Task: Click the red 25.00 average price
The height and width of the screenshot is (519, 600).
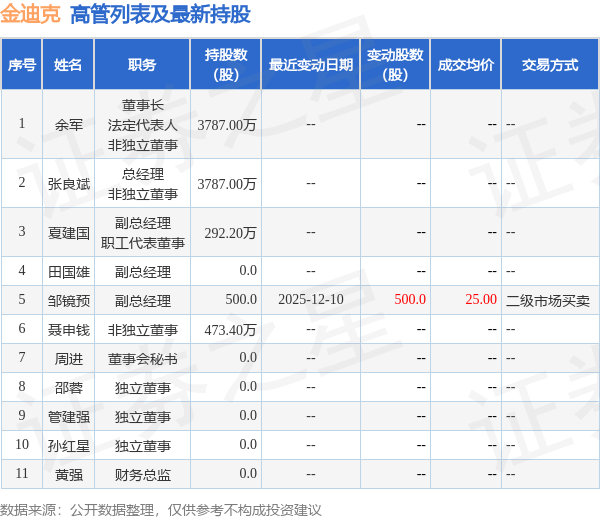Action: click(x=481, y=299)
